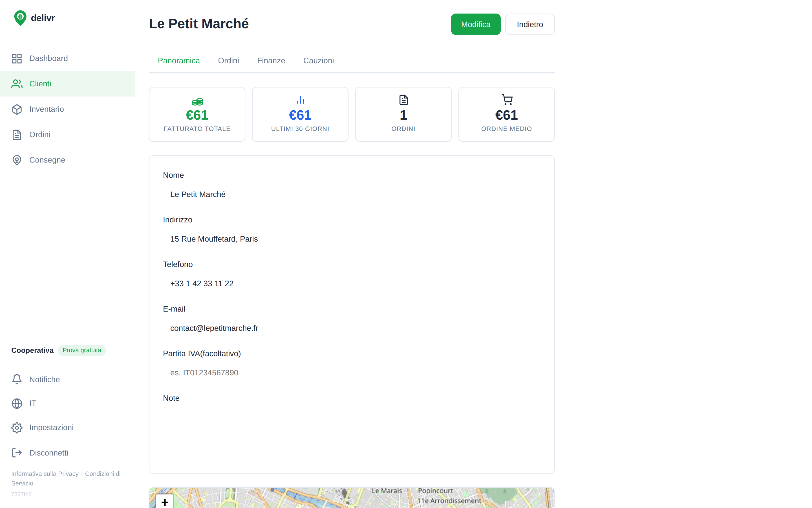Open Consegne location pin icon

pyautogui.click(x=17, y=160)
